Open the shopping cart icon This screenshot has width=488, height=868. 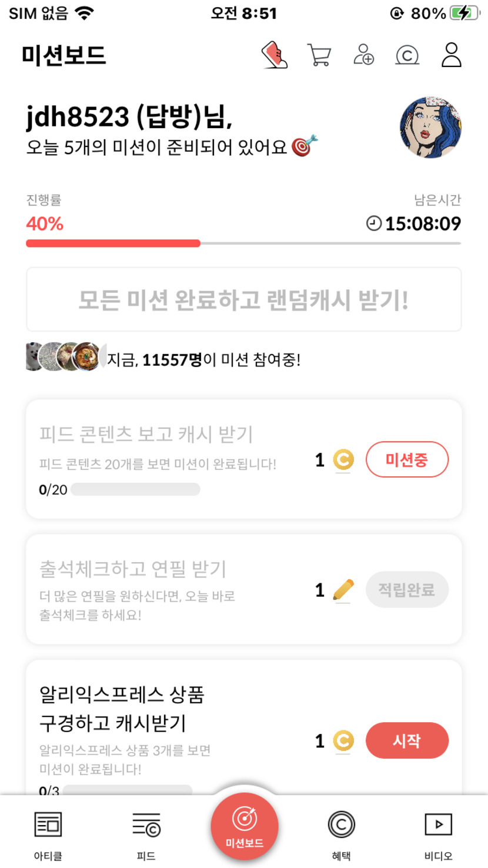pos(319,55)
